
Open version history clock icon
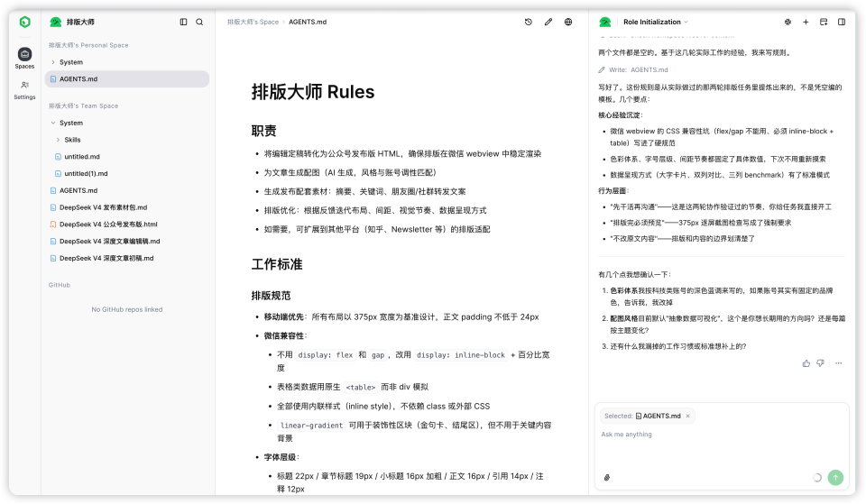(x=528, y=22)
